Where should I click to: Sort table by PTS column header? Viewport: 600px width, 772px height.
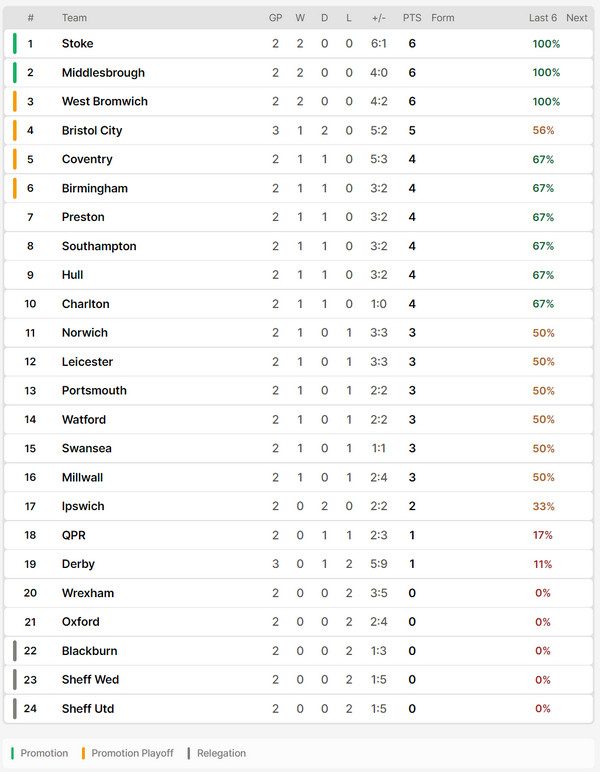pos(412,18)
